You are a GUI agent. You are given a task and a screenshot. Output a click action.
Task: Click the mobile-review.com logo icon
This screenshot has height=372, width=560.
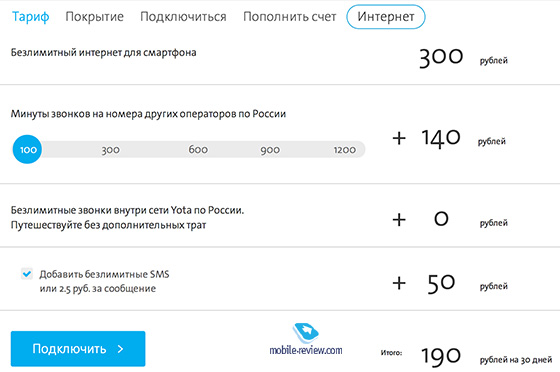point(306,333)
